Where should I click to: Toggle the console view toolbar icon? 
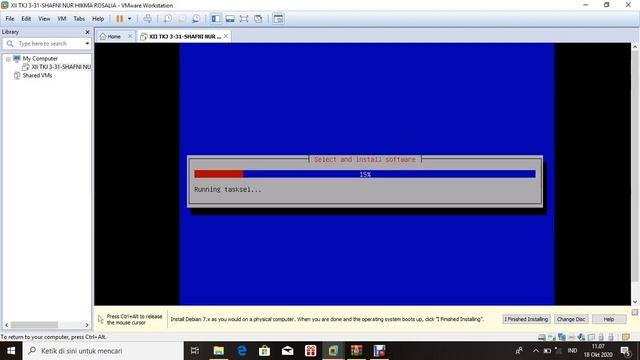(278, 19)
